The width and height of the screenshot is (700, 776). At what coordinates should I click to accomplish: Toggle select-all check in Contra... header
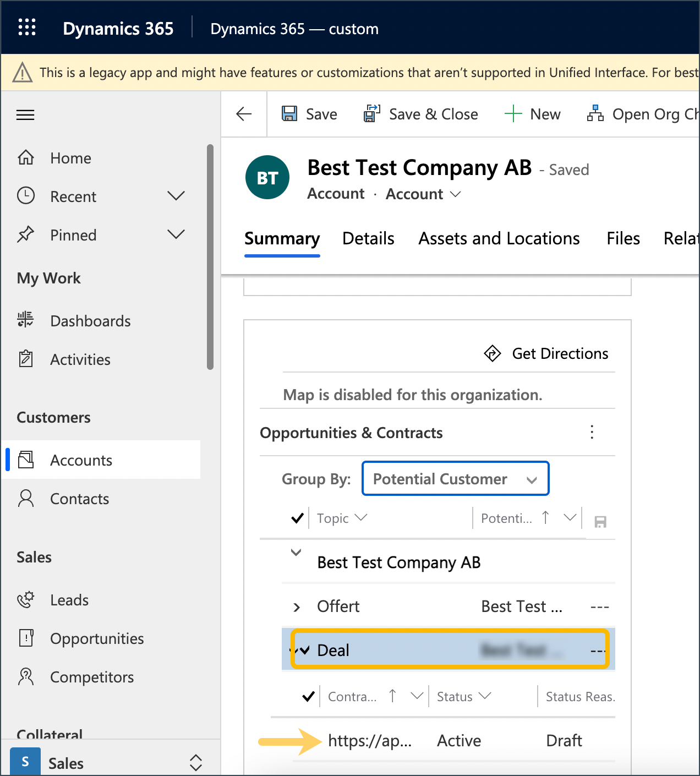(308, 696)
